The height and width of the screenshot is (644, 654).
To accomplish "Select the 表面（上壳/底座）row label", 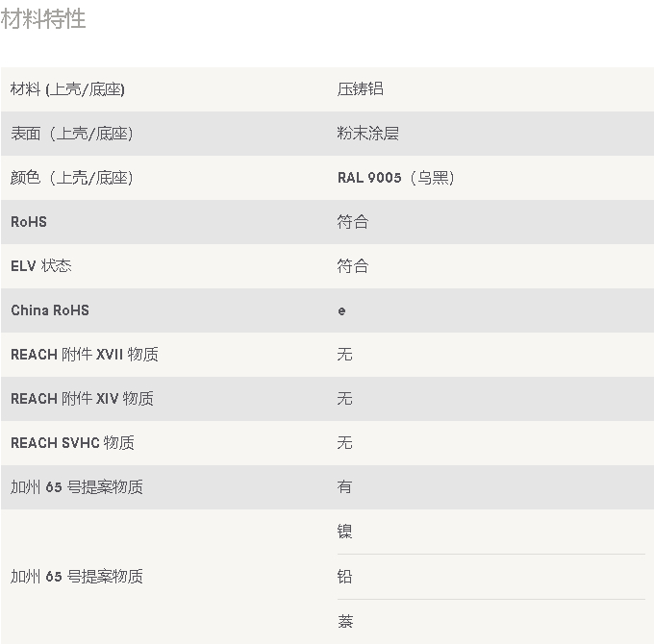I will [71, 134].
